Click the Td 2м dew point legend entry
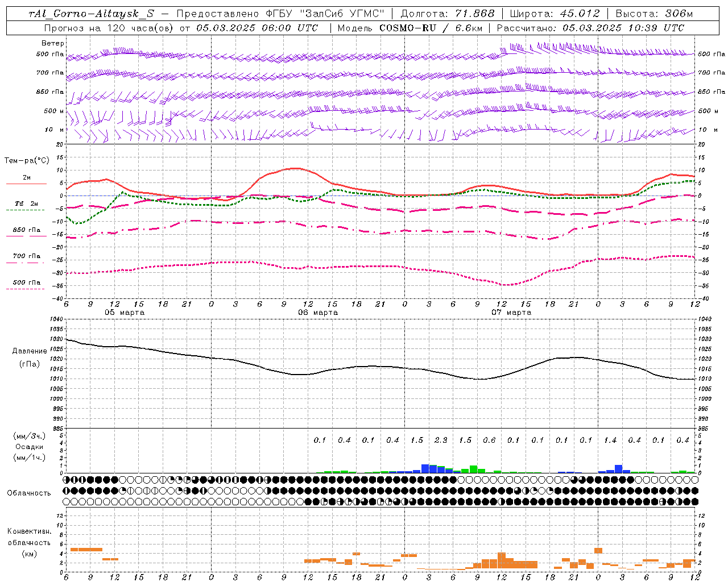Screen dimensions: 728x582 pyautogui.click(x=26, y=203)
